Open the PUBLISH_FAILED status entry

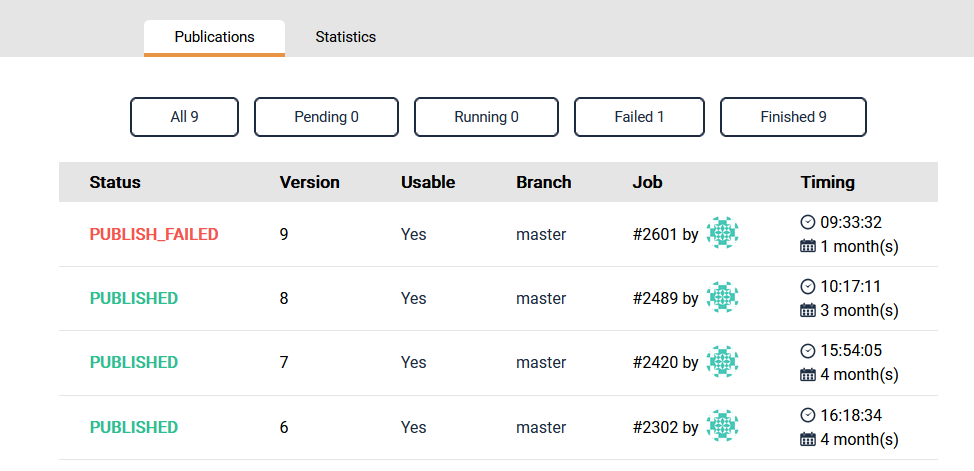pyautogui.click(x=154, y=234)
